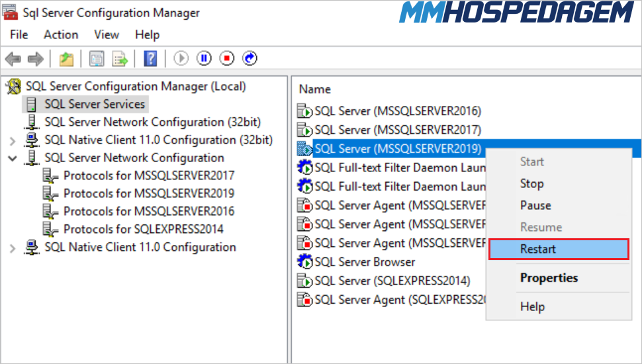Open the Help menu in menu bar
This screenshot has width=642, height=364.
coord(147,35)
